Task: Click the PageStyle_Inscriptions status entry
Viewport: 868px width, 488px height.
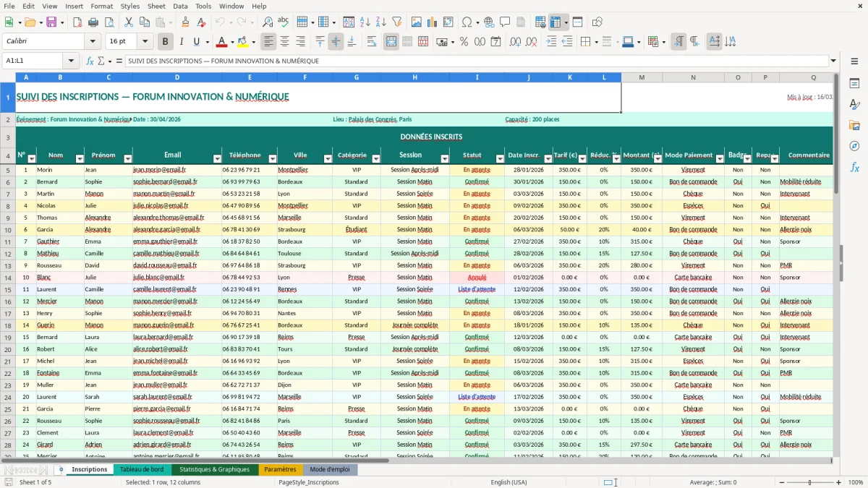Action: coord(309,482)
